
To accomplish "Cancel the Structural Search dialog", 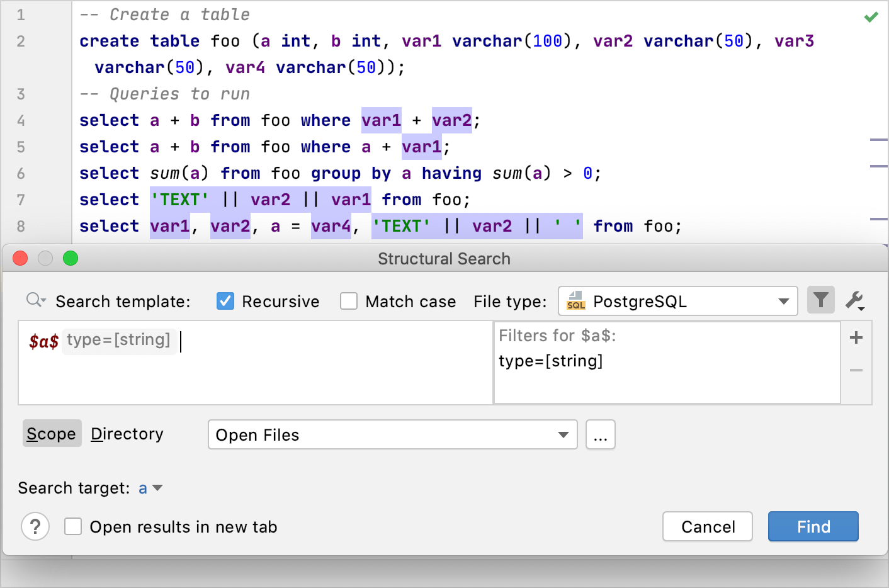I will [x=707, y=526].
